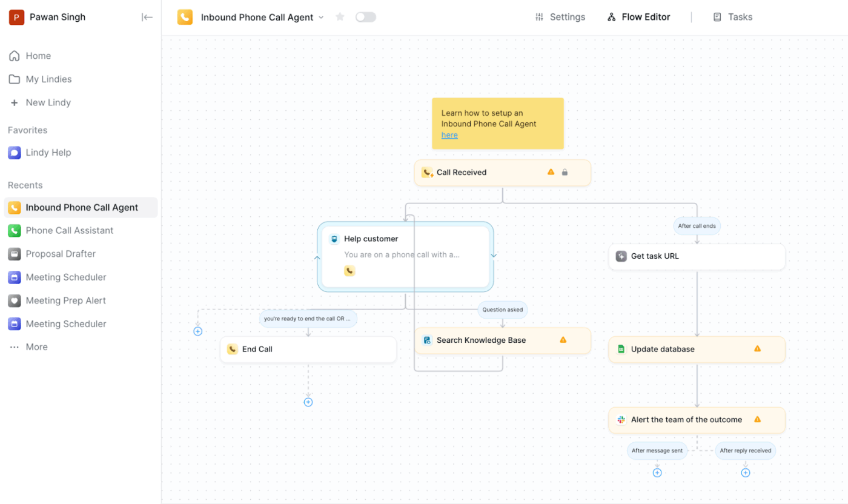Collapse the left sidebar panel
The width and height of the screenshot is (848, 504).
(147, 17)
